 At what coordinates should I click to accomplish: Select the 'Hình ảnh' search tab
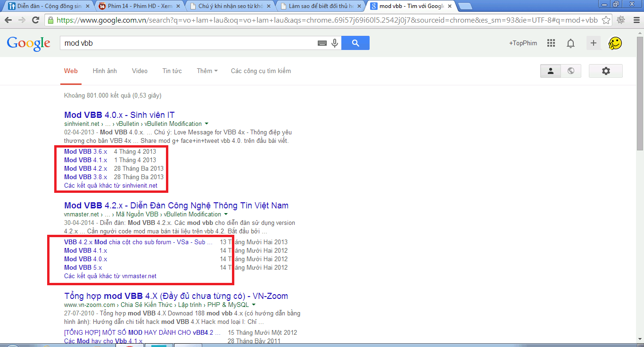click(105, 71)
